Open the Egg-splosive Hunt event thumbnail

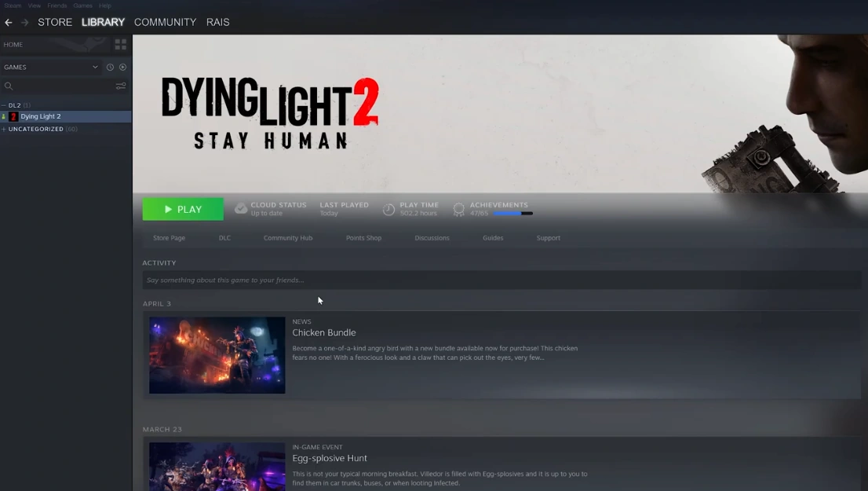217,467
